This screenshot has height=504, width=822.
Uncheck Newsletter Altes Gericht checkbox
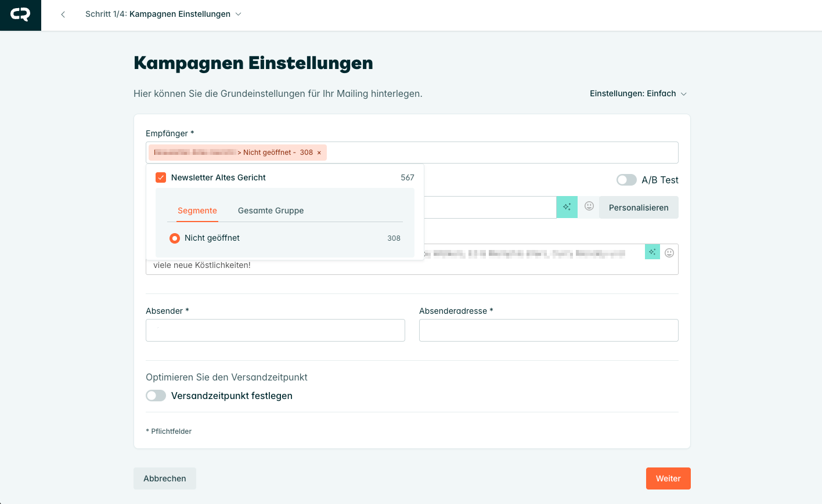pos(161,177)
